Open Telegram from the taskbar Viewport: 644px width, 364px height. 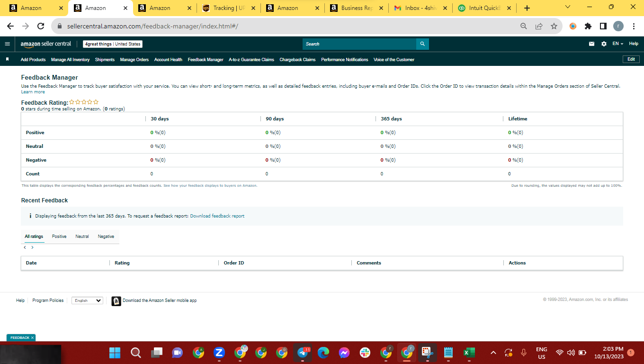pyautogui.click(x=303, y=353)
